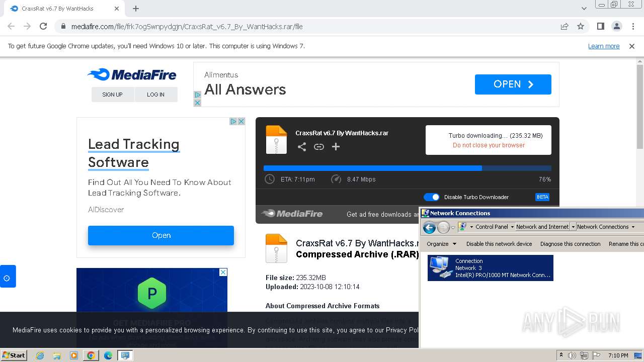Click copy link icon for the file
Screen dimensions: 644x362
click(319, 147)
